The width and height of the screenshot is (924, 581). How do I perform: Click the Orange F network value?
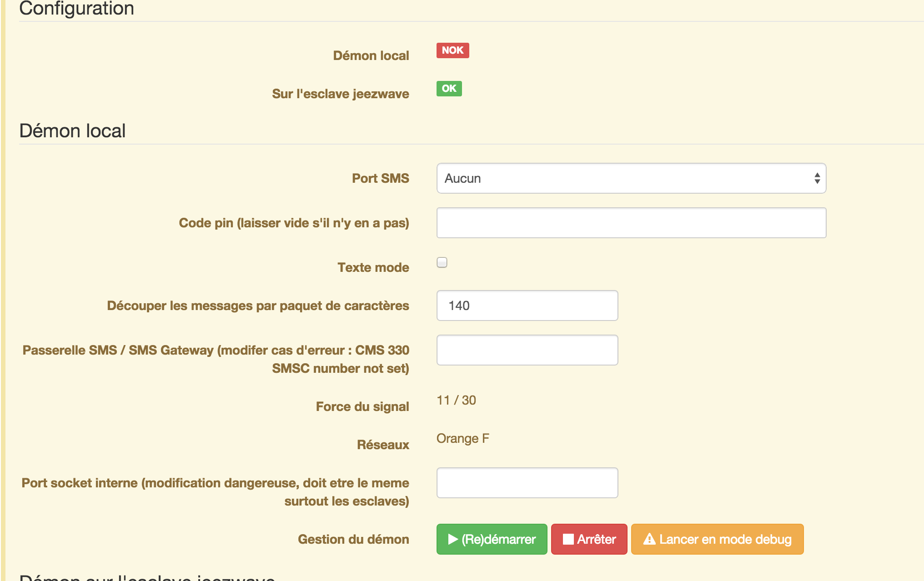pos(462,438)
